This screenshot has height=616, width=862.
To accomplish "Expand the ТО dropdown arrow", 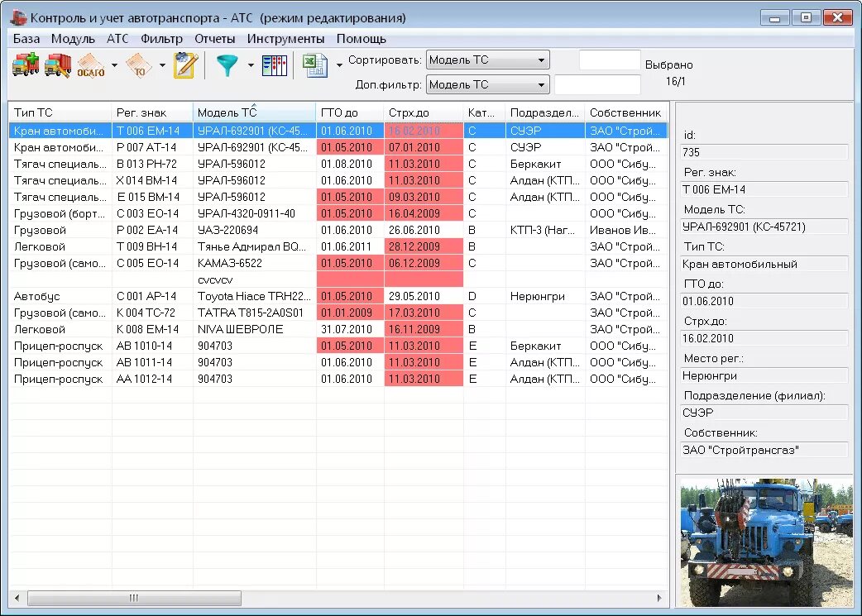I will pos(162,65).
